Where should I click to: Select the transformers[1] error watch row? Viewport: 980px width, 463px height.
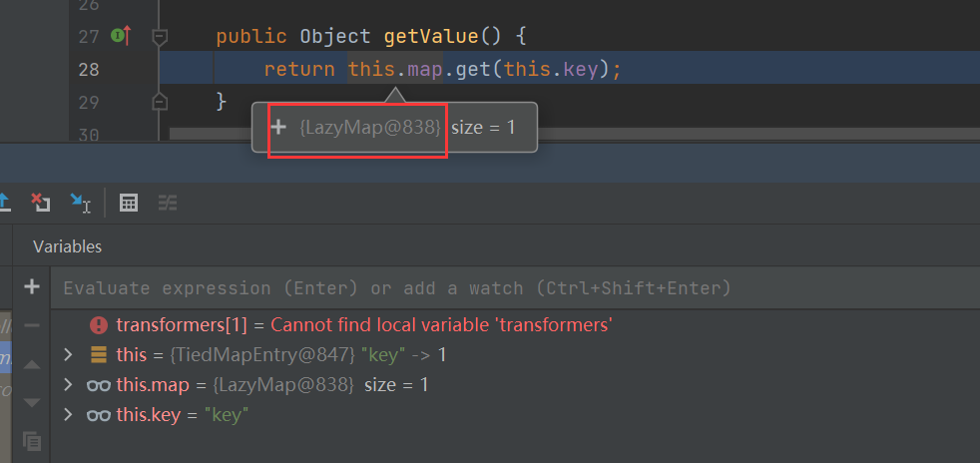pyautogui.click(x=363, y=325)
